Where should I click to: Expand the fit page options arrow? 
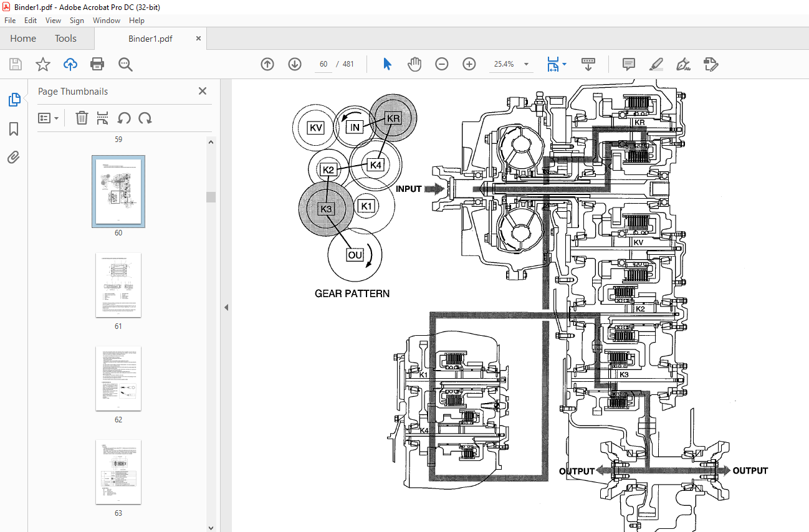564,64
